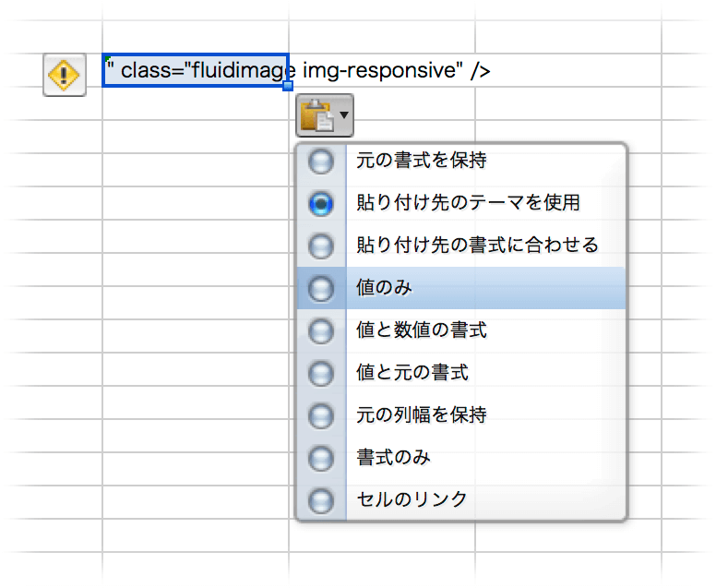Image resolution: width=716 pixels, height=588 pixels.
Task: Select the 元の列幅を保持 radio button
Action: pyautogui.click(x=321, y=416)
